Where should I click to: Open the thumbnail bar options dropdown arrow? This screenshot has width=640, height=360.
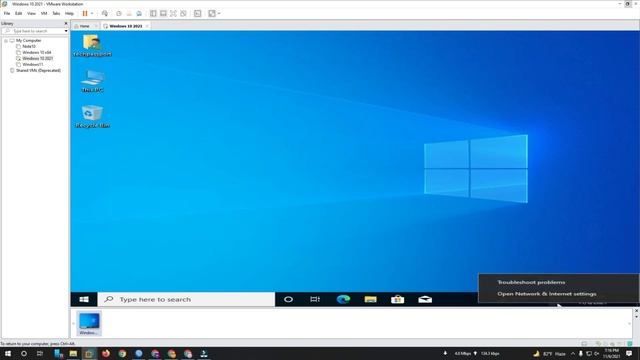[636, 317]
